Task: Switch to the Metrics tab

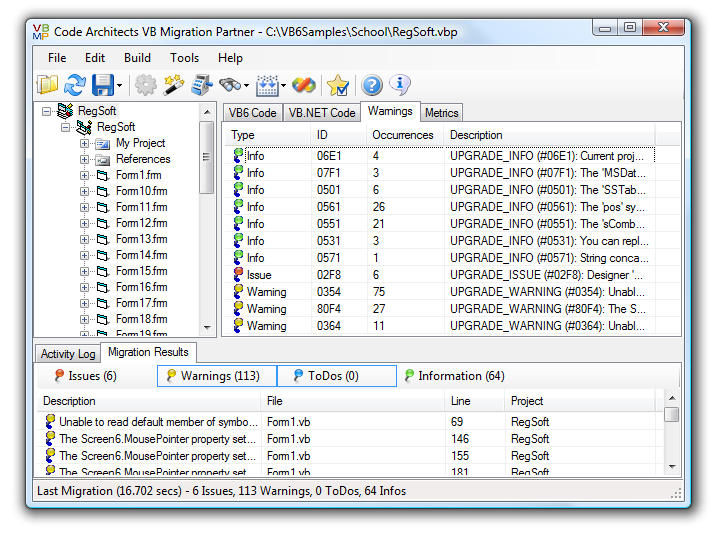Action: 441,113
